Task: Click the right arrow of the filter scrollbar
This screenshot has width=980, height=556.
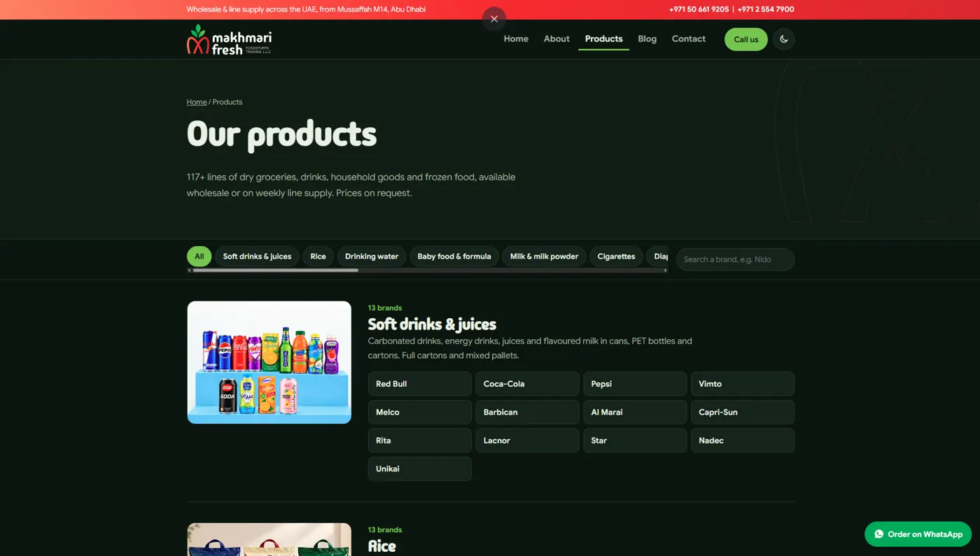Action: coord(665,270)
